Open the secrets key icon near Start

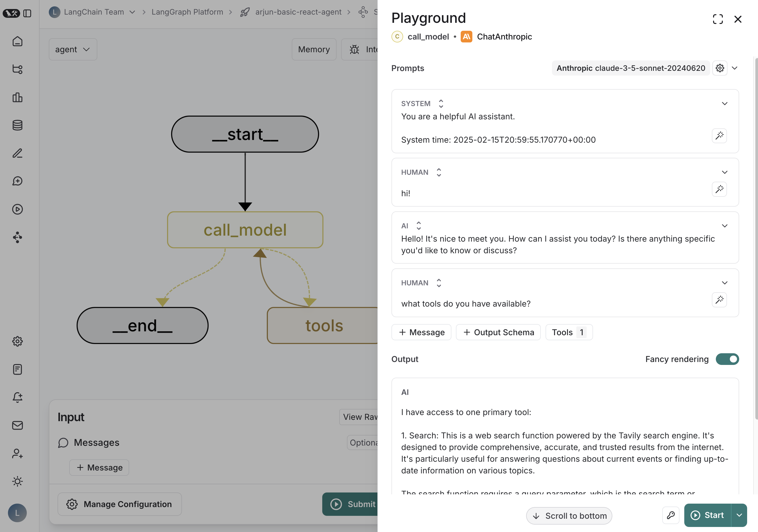pyautogui.click(x=670, y=515)
